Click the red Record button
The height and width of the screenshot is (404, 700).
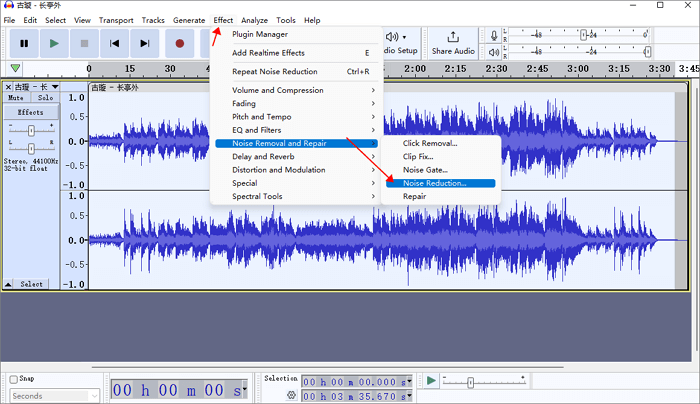[x=179, y=43]
